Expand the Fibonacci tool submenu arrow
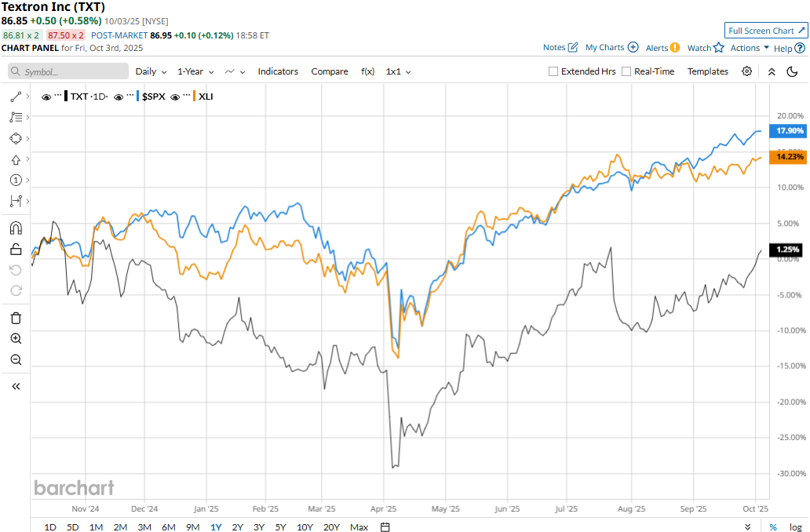 click(x=27, y=117)
